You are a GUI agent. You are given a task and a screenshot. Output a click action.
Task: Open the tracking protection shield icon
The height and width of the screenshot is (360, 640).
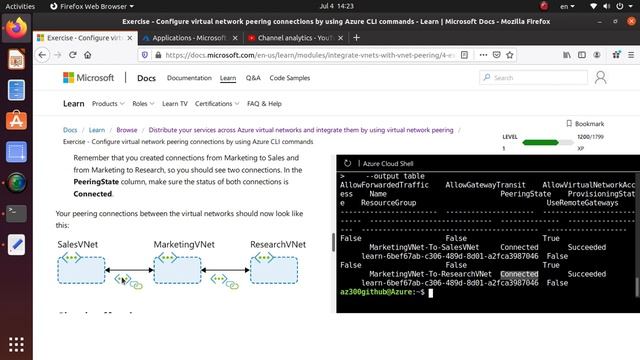(x=145, y=55)
